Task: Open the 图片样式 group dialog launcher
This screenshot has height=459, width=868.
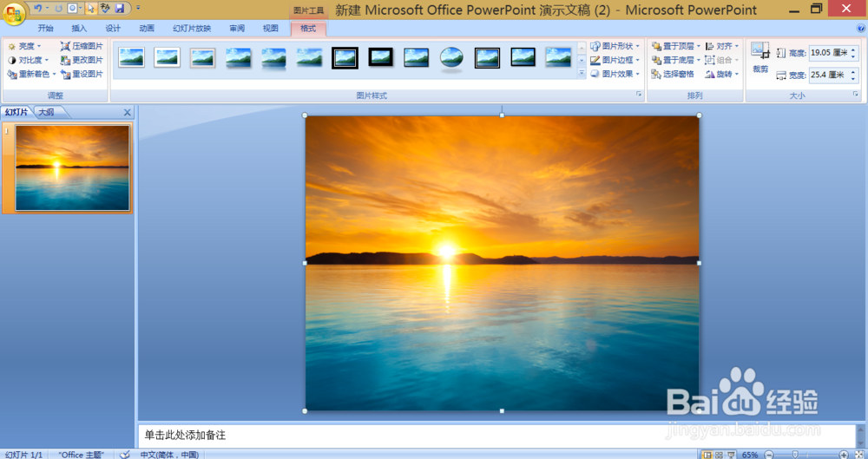Action: coord(639,95)
